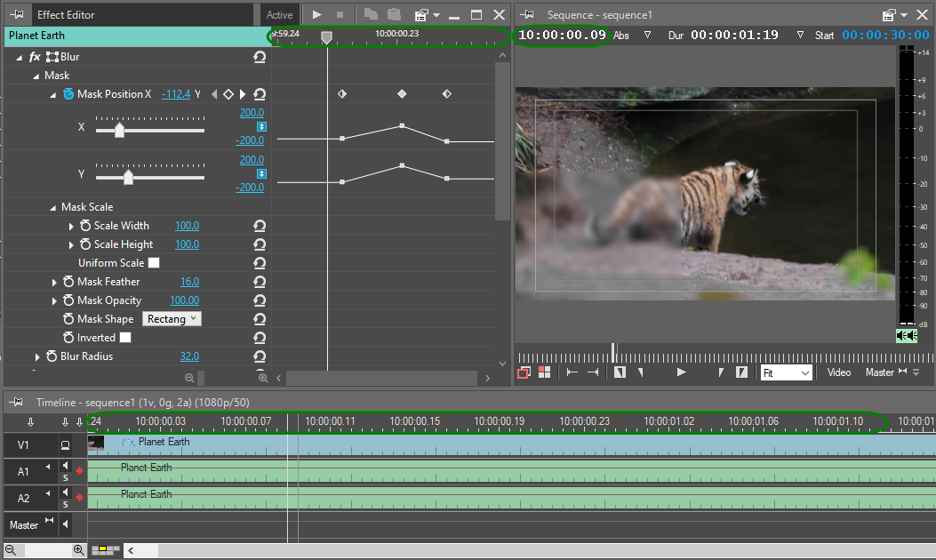The height and width of the screenshot is (560, 936).
Task: Click the Play button in Effect Editor toolbar
Action: pos(317,15)
